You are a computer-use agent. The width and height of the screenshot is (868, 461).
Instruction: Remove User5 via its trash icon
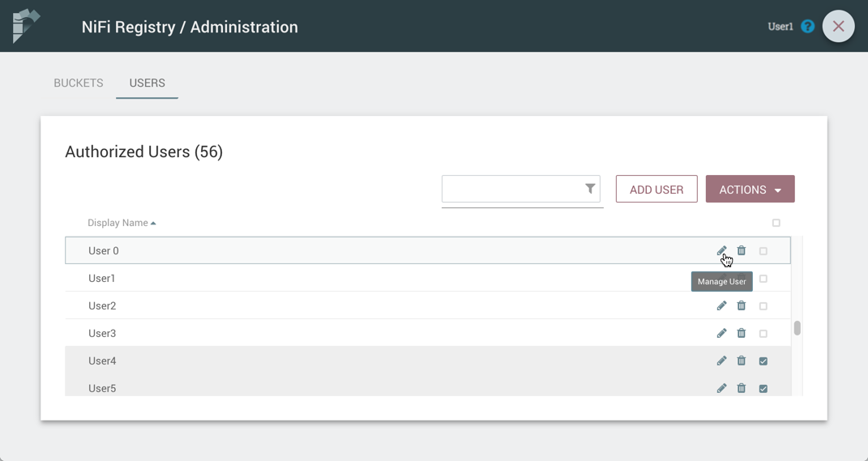[x=742, y=389]
